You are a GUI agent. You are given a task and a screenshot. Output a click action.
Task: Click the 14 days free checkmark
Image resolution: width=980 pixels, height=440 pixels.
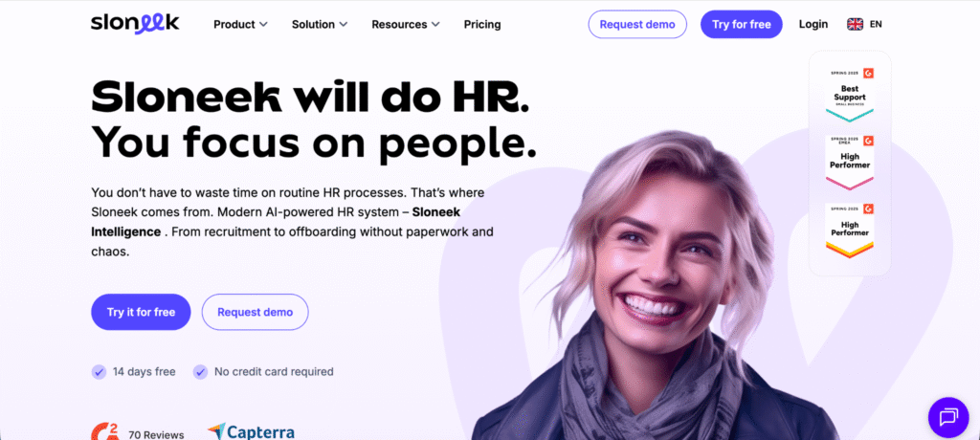click(99, 372)
